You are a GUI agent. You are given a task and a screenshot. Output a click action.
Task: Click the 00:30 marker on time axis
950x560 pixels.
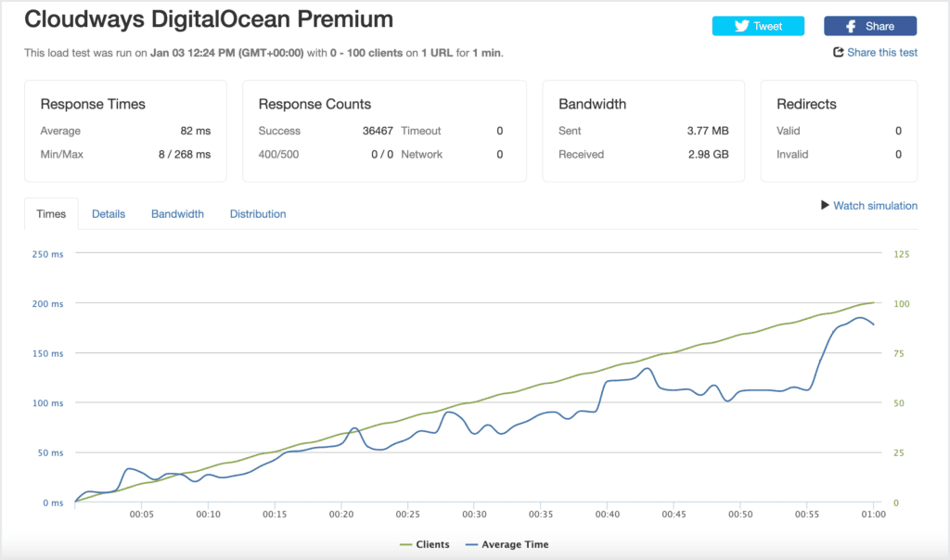pos(474,514)
